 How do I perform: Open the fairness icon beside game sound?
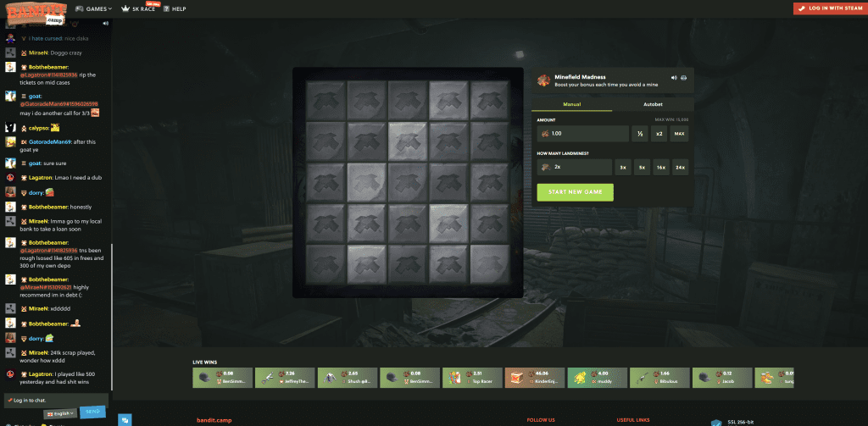[684, 77]
